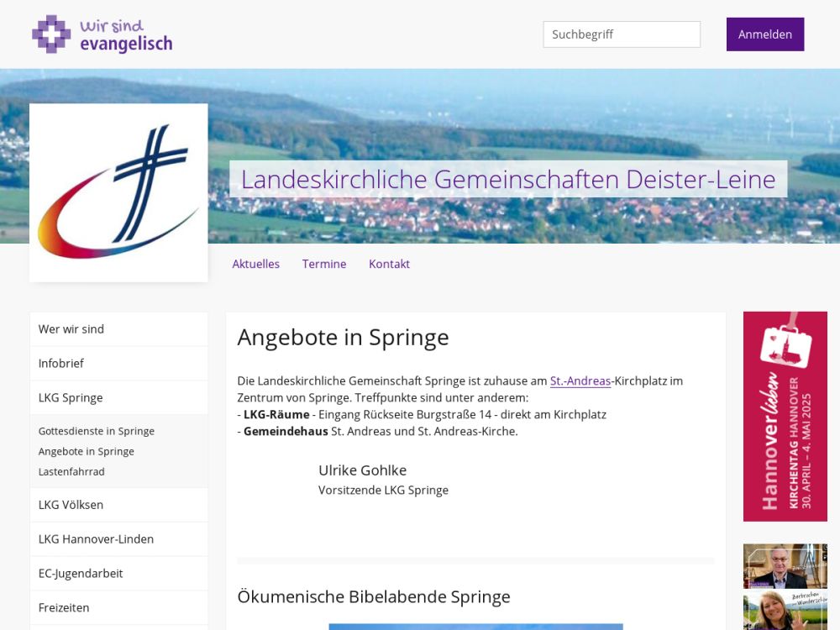Screen dimensions: 840x630
Task: Focus the Suchbegriff search field
Action: (622, 34)
